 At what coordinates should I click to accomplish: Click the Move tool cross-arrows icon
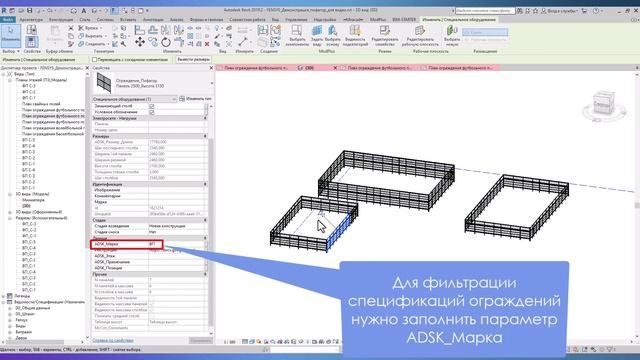point(140,42)
